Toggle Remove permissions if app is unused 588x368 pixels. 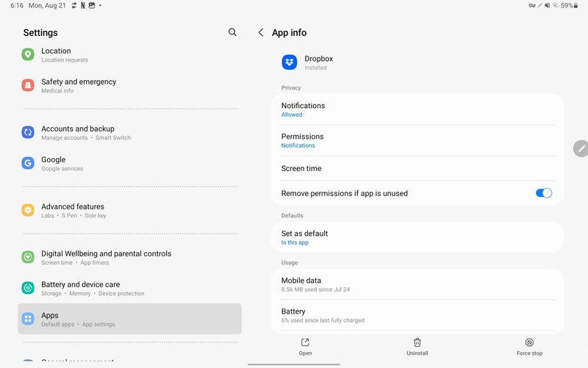click(543, 193)
